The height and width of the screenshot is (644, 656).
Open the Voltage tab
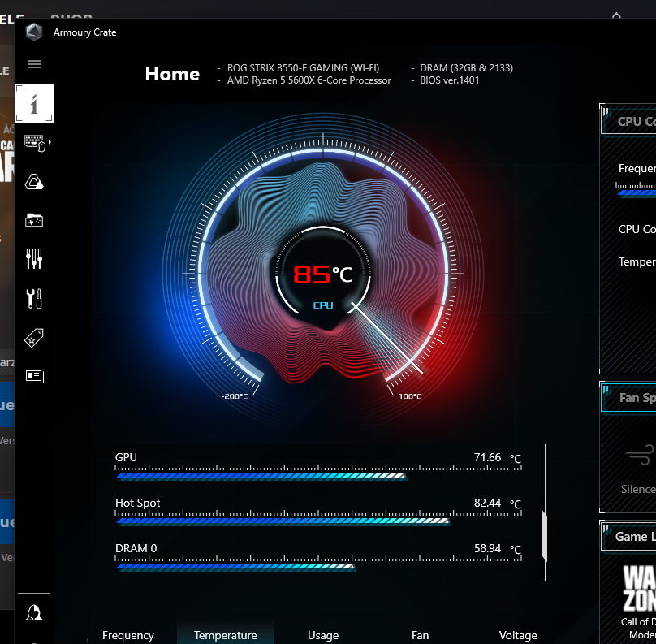click(518, 635)
